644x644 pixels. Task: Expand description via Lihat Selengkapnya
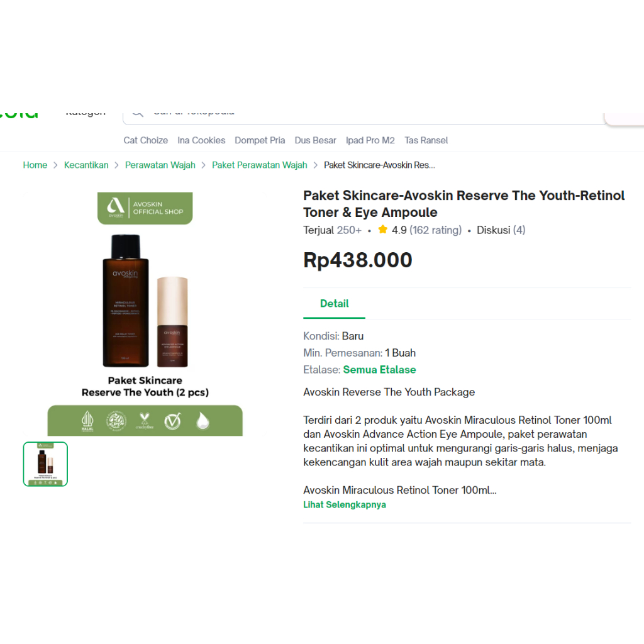(345, 504)
